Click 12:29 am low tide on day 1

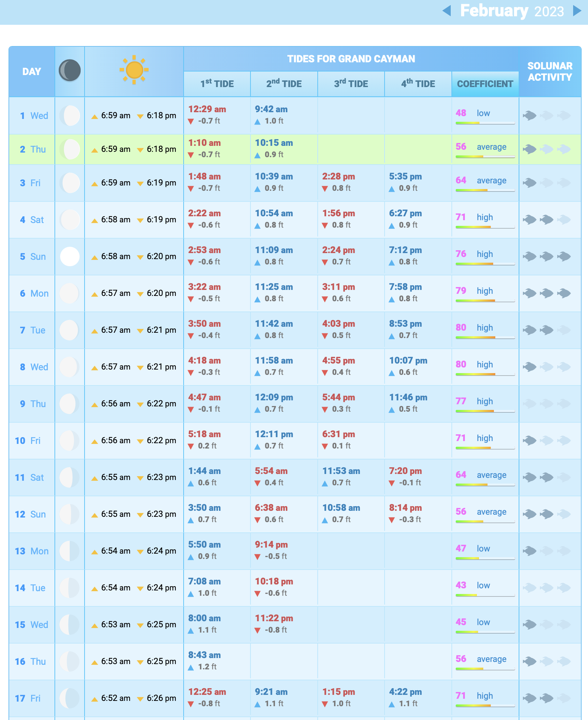(207, 109)
